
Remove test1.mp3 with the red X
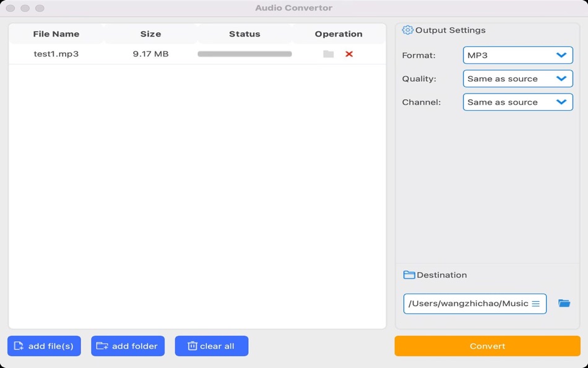click(x=349, y=54)
